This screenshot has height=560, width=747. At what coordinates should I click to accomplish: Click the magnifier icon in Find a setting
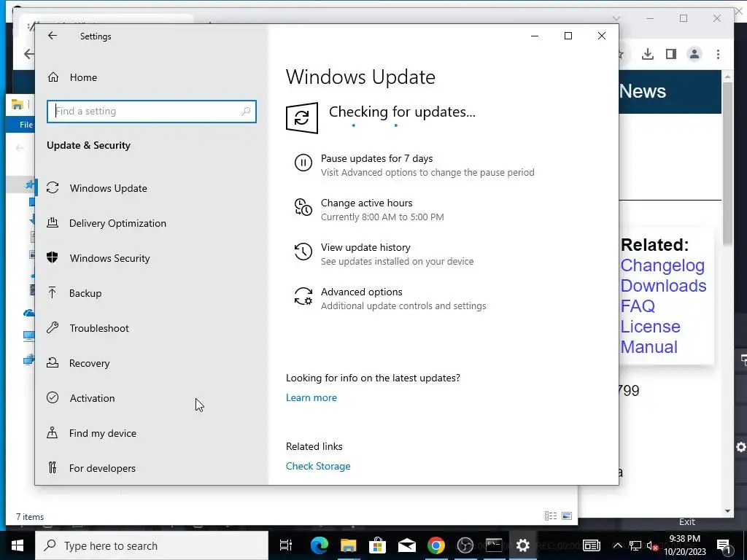pos(246,112)
